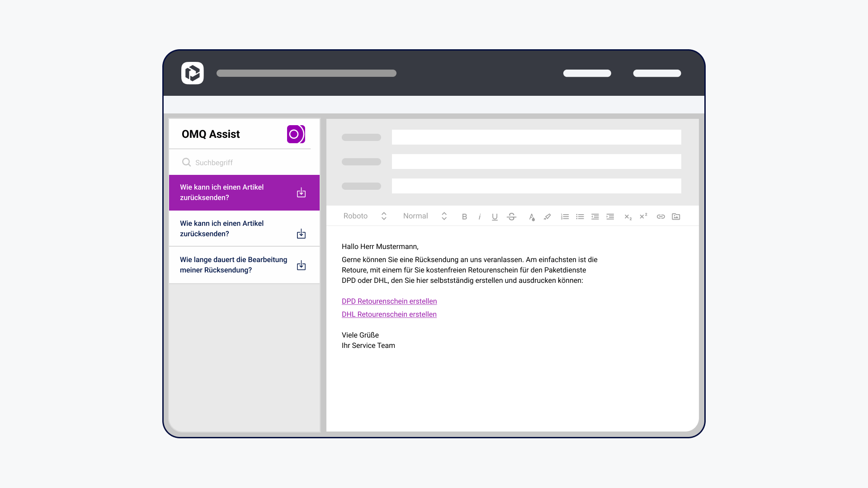
Task: Click the gray address bar in the dark header
Action: coord(307,73)
